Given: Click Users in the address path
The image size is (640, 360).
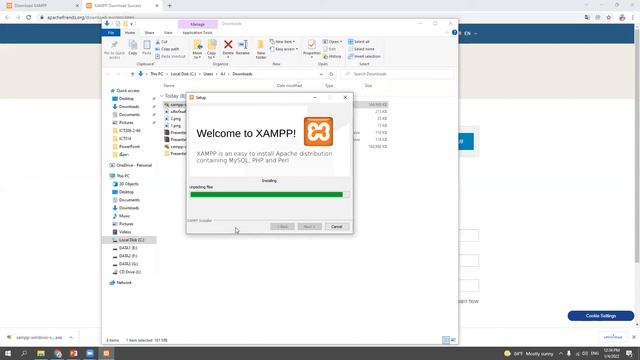Looking at the screenshot, I should pos(208,74).
